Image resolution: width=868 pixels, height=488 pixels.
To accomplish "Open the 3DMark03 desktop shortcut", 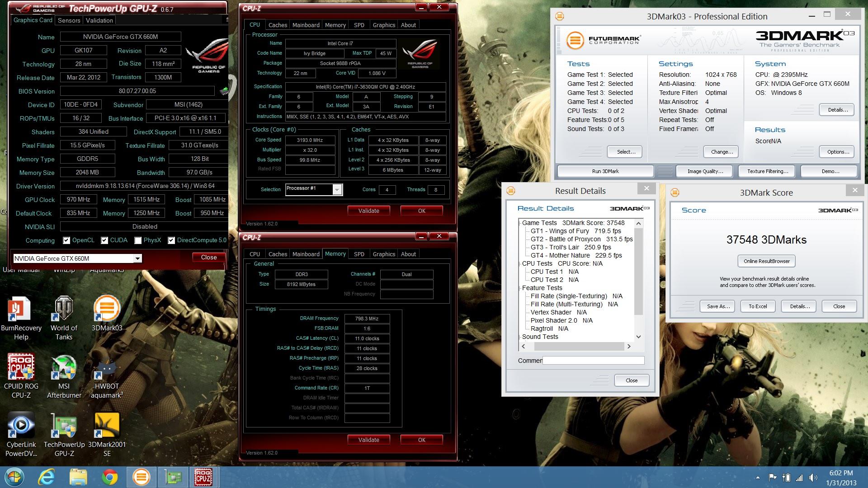I will tap(107, 314).
